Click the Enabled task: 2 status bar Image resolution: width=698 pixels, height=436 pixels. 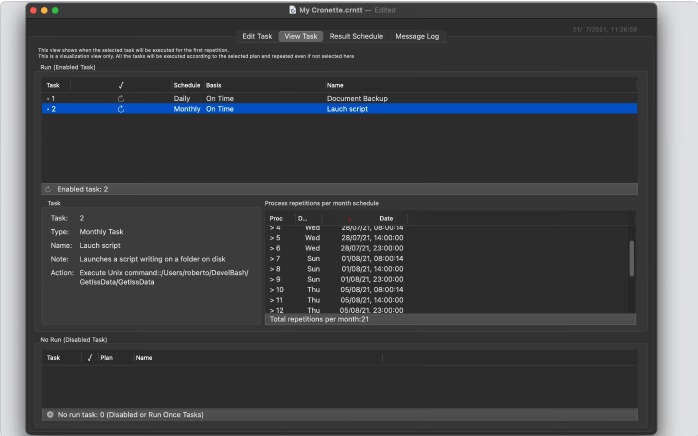point(340,189)
